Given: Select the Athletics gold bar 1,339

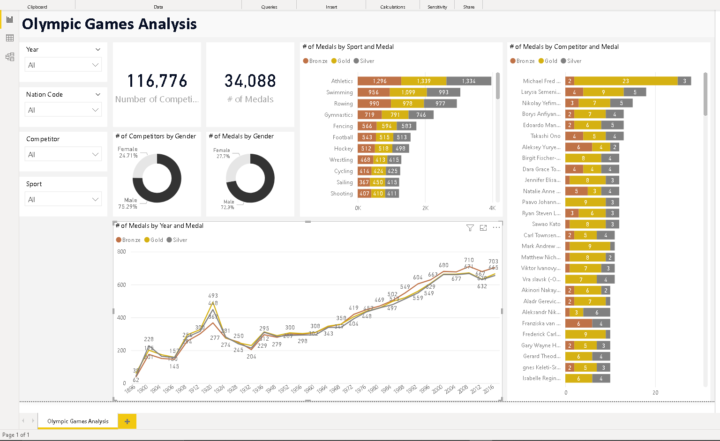Looking at the screenshot, I should pos(423,81).
